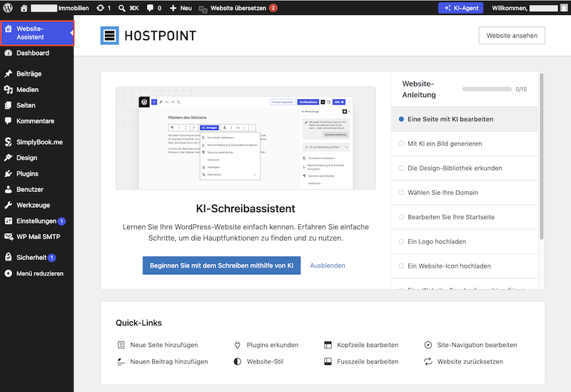Click the Plugins plug icon in sidebar

pos(9,174)
